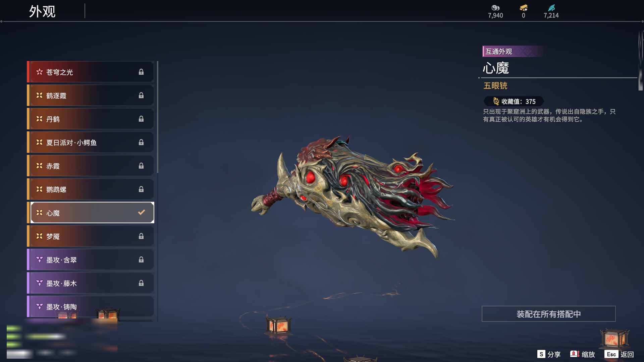Click the silver coin currency icon
644x362 pixels.
click(495, 8)
